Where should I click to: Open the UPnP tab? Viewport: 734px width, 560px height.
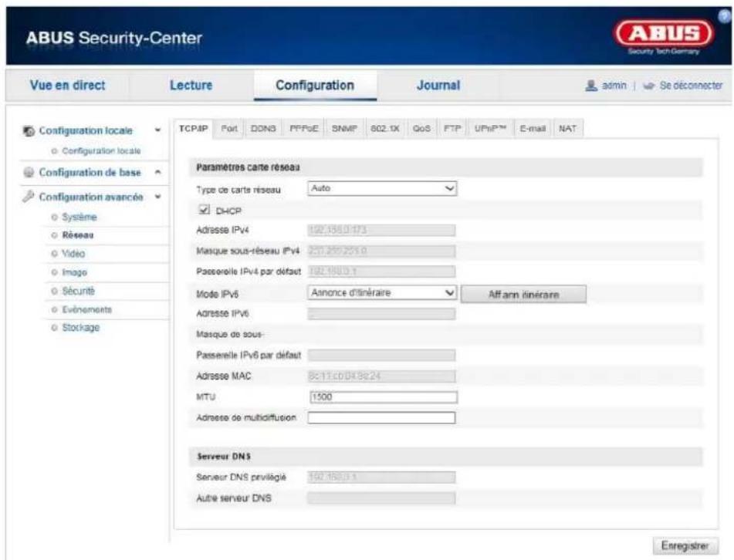point(490,129)
